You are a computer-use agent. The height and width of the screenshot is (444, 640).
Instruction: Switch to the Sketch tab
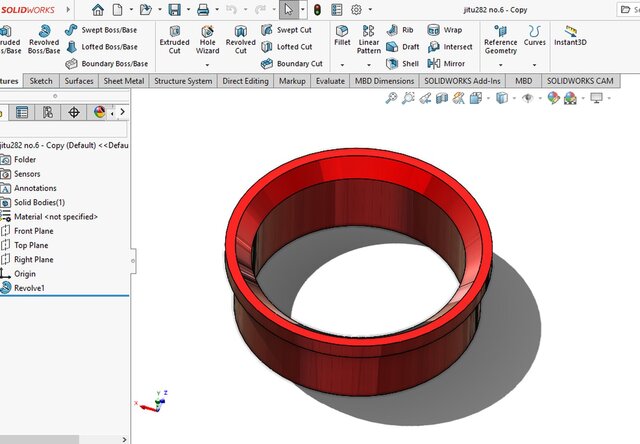tap(41, 81)
